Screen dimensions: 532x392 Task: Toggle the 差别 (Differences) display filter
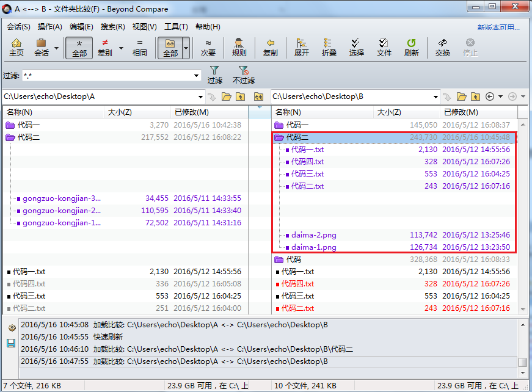click(x=105, y=47)
